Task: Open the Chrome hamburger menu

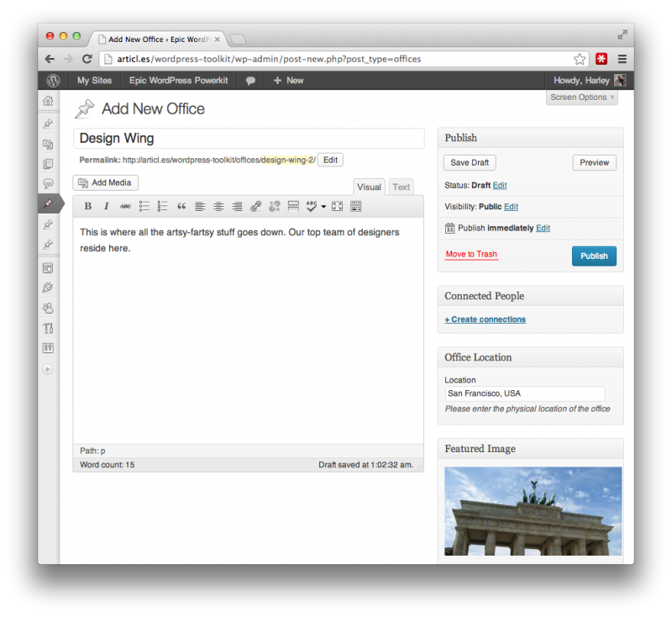Action: [x=622, y=59]
